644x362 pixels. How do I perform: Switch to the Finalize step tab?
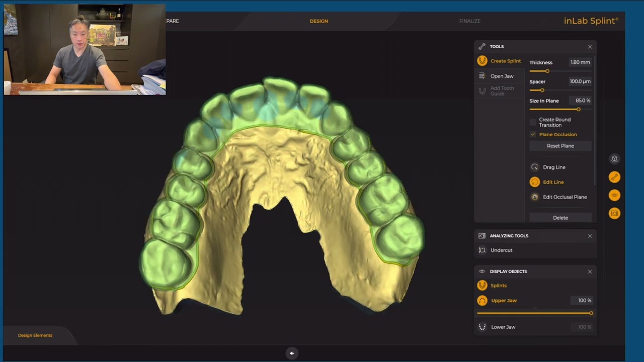coord(470,21)
